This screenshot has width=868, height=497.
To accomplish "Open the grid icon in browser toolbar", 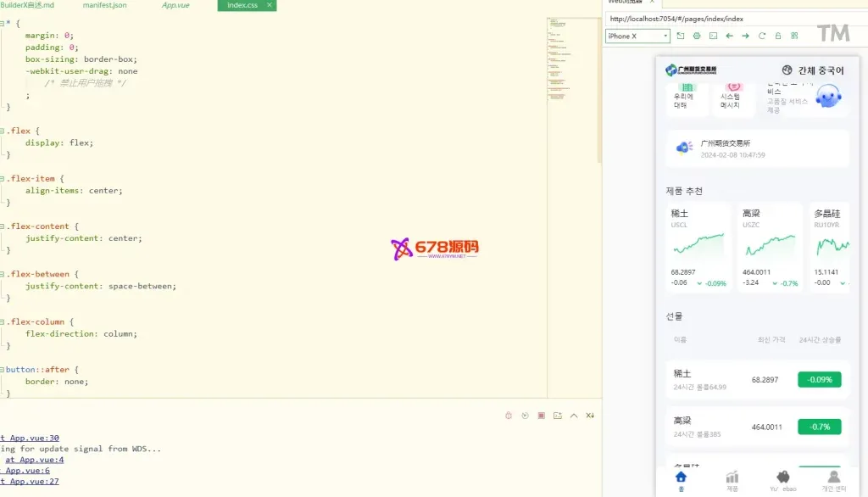I will (x=794, y=36).
